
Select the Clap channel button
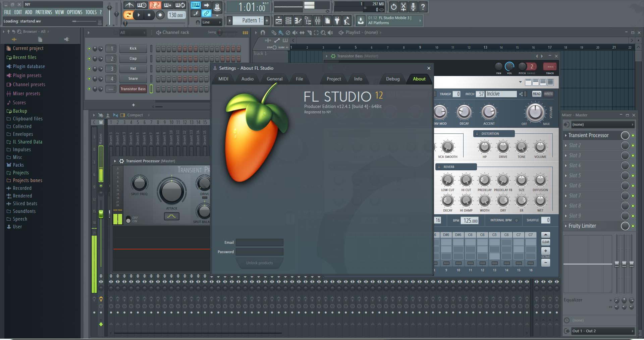(133, 58)
